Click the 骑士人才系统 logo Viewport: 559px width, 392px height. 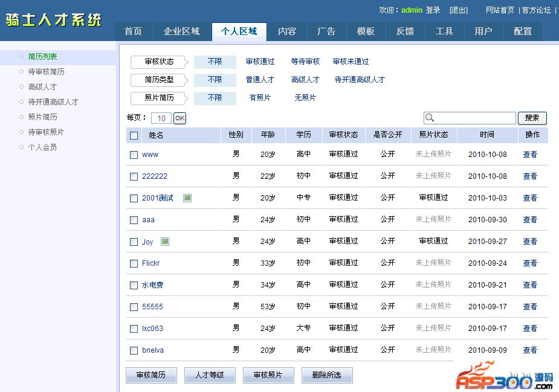54,20
